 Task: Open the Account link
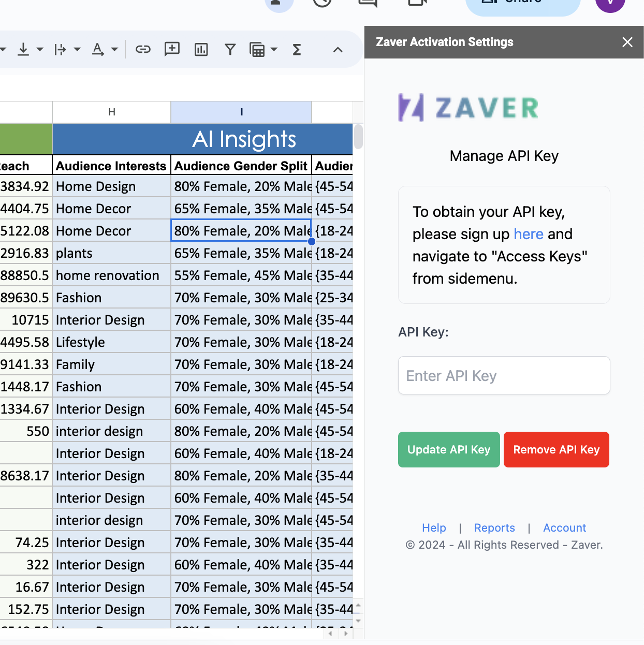[x=565, y=527]
